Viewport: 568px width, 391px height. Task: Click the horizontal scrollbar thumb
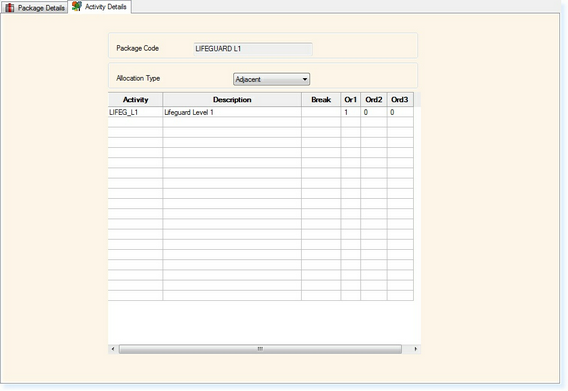(x=260, y=349)
